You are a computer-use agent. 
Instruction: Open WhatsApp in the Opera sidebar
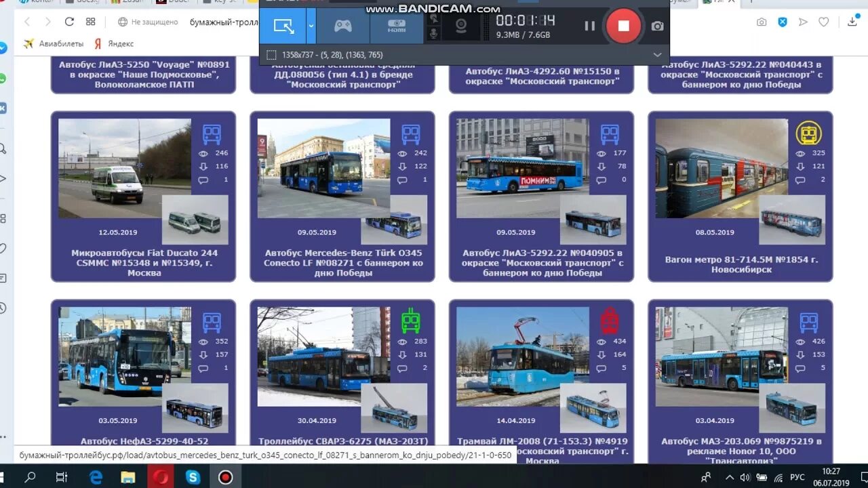click(3, 79)
